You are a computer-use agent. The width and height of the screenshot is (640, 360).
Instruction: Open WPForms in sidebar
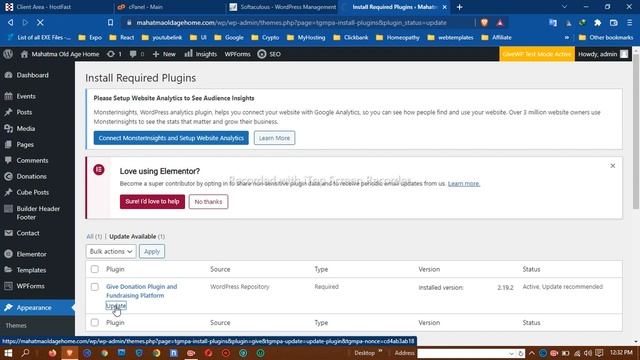point(31,286)
